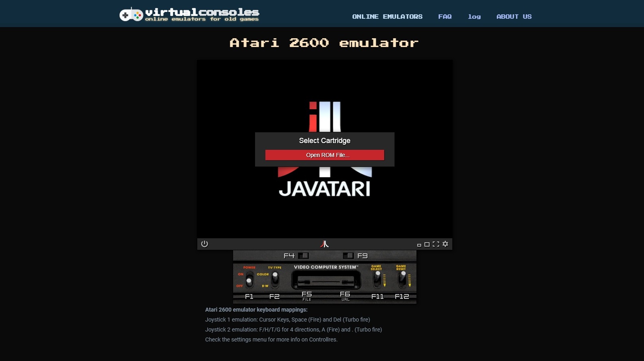The height and width of the screenshot is (361, 644).
Task: Click the virtualconsoles gamepad logo
Action: (x=131, y=15)
